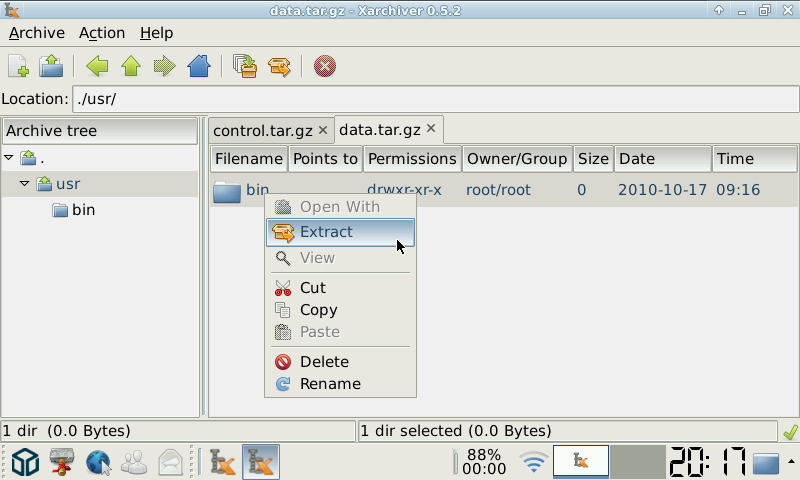Sort by the Permissions column

click(x=412, y=159)
